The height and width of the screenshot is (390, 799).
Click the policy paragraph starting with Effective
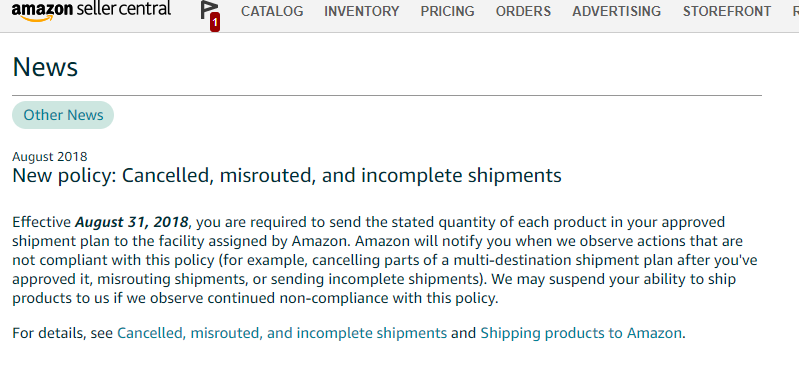click(385, 260)
